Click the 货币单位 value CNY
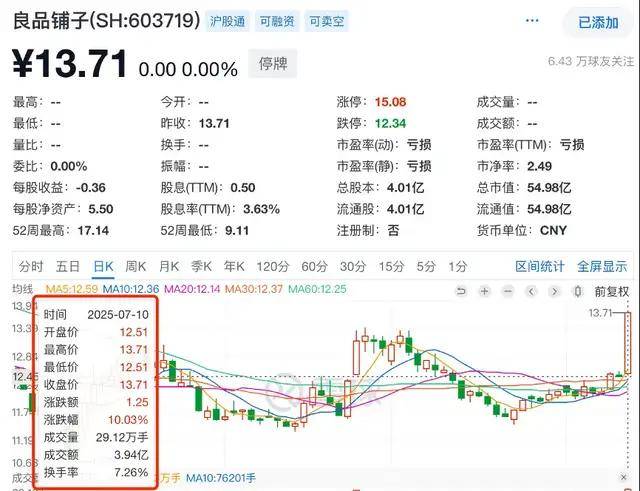Screen dimensions: 640x491 click(x=553, y=231)
